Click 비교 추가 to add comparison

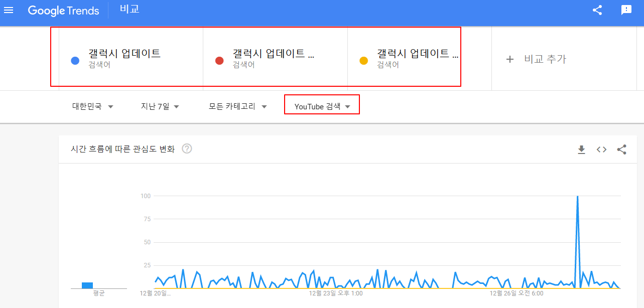(x=545, y=59)
